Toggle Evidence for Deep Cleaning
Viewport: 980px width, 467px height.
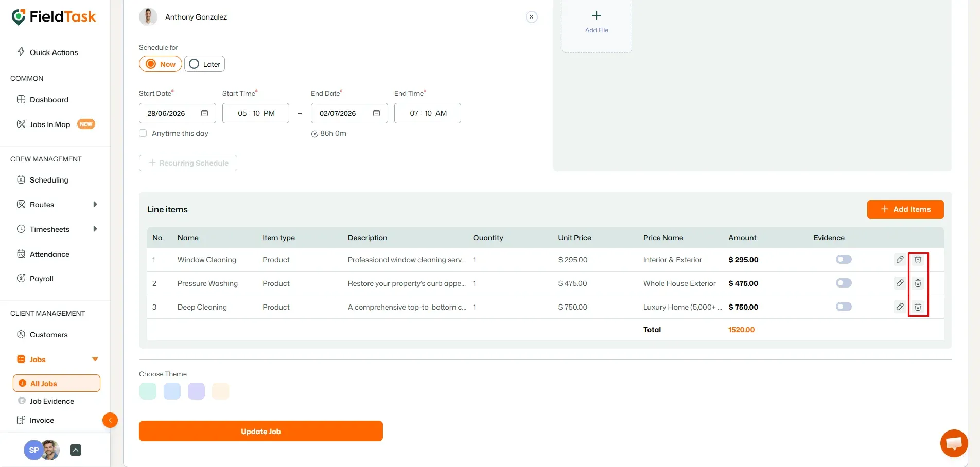point(844,307)
